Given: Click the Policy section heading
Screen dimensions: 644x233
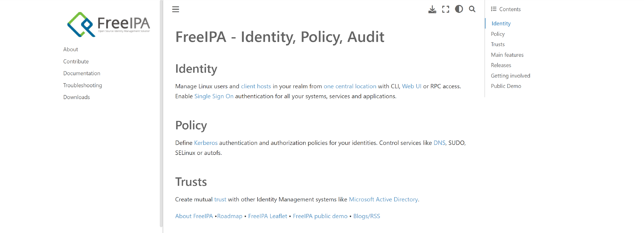Looking at the screenshot, I should pos(191,125).
